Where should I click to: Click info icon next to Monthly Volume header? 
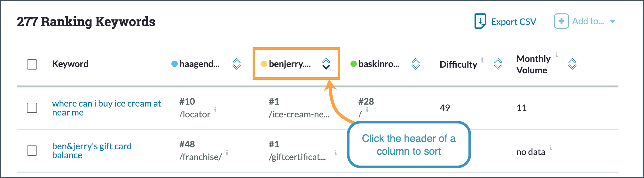click(x=556, y=54)
